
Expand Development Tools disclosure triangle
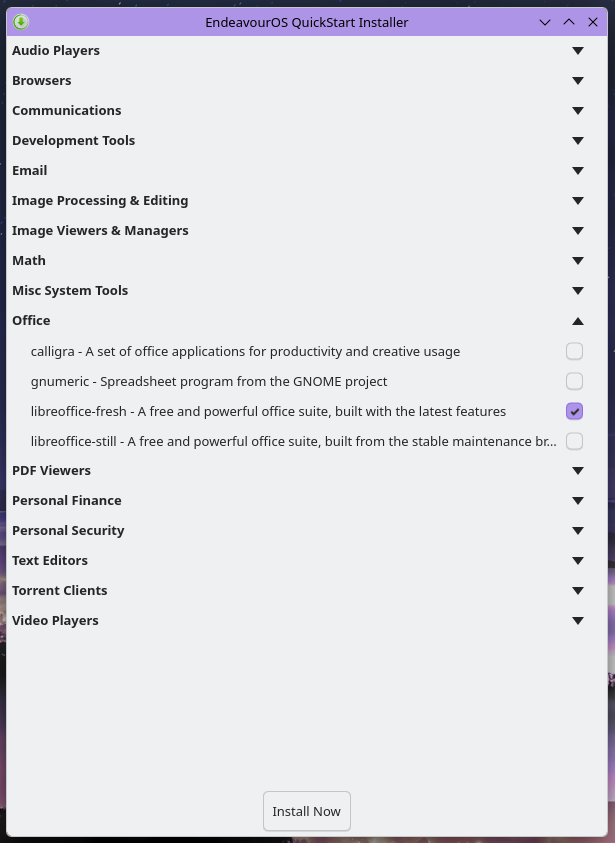tap(577, 141)
